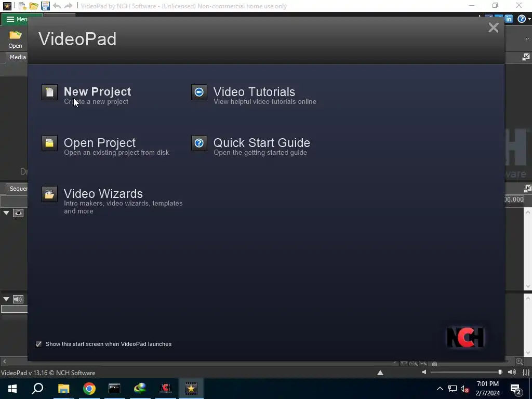The width and height of the screenshot is (532, 399).
Task: Click timeline horizontal scroll left arrow
Action: click(x=4, y=362)
